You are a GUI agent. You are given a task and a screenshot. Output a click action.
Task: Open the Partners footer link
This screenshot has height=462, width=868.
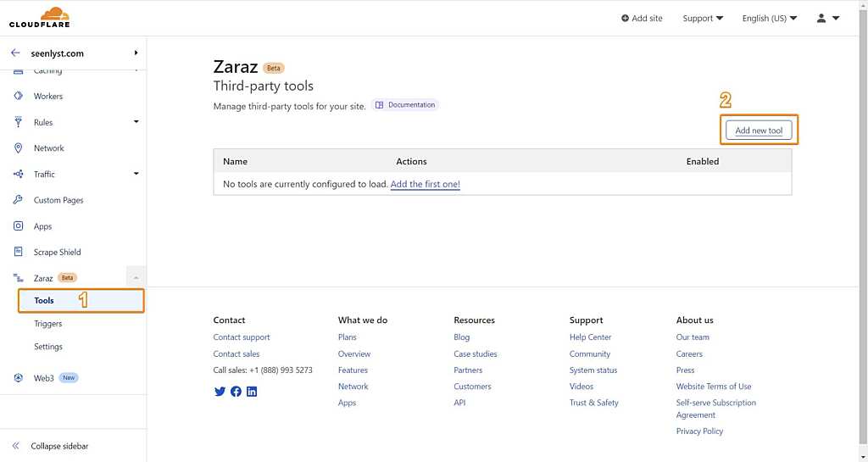pyautogui.click(x=468, y=370)
